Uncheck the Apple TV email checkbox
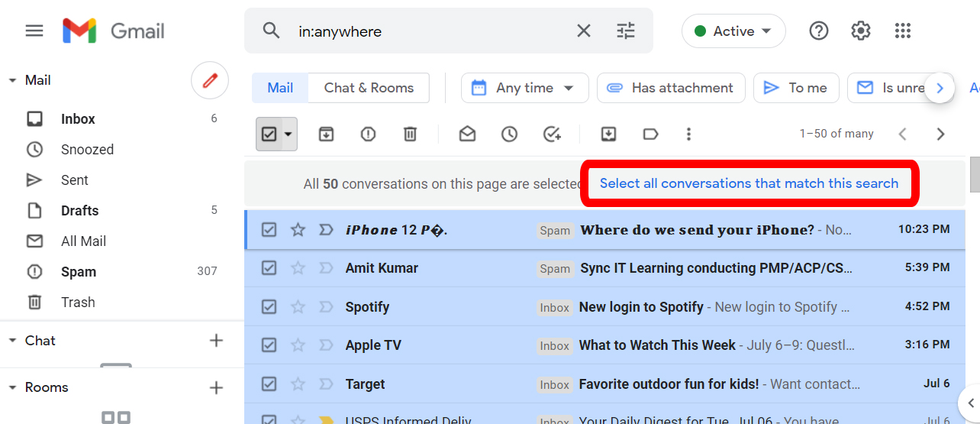Image resolution: width=980 pixels, height=424 pixels. tap(269, 345)
